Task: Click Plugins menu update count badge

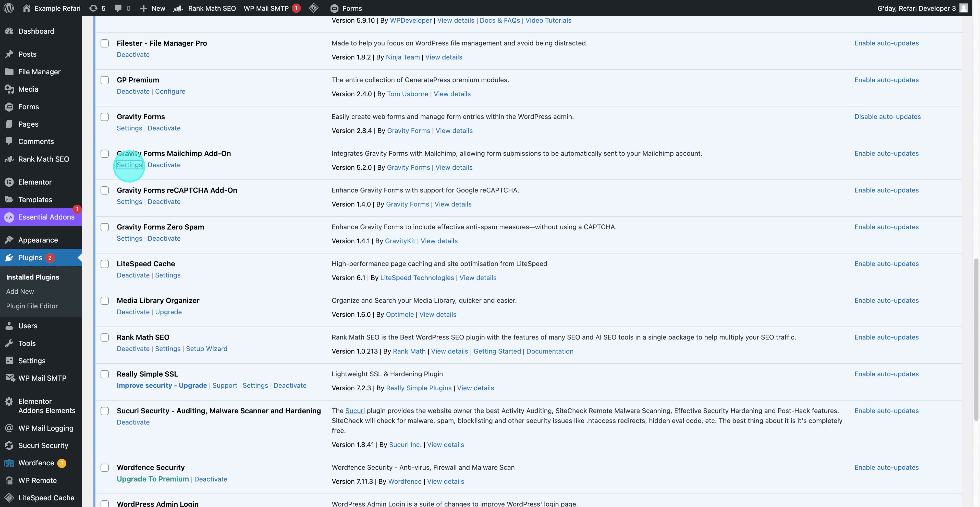Action: coord(50,258)
